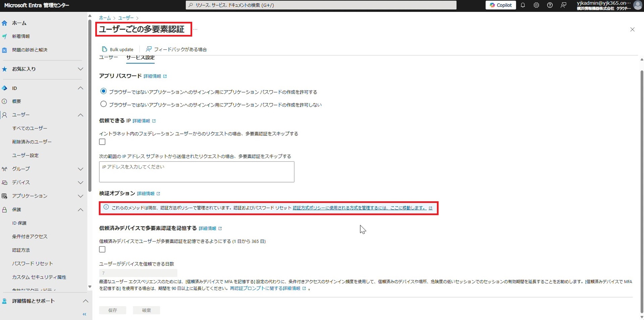Image resolution: width=644 pixels, height=320 pixels.
Task: Open the authentication methods policy link
Action: tap(360, 208)
